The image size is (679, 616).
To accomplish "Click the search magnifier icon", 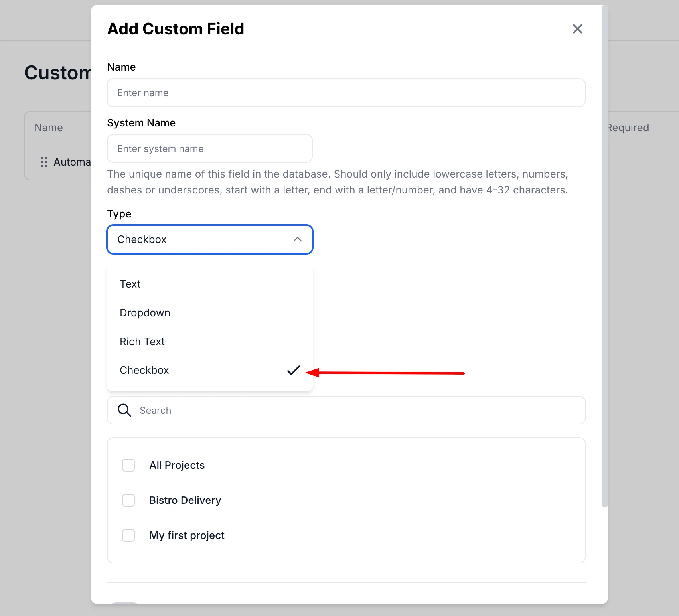I will click(x=124, y=410).
